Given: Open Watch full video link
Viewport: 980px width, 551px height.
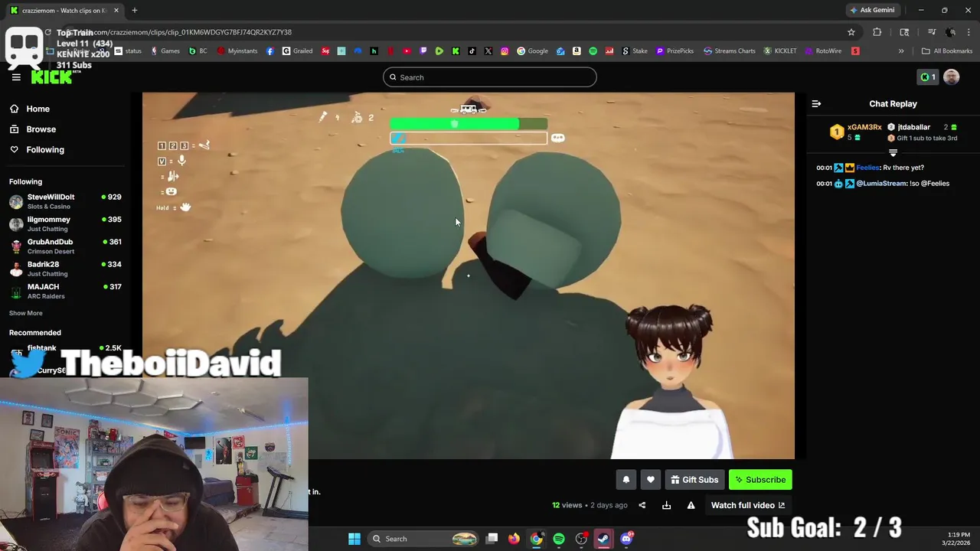Looking at the screenshot, I should [748, 505].
